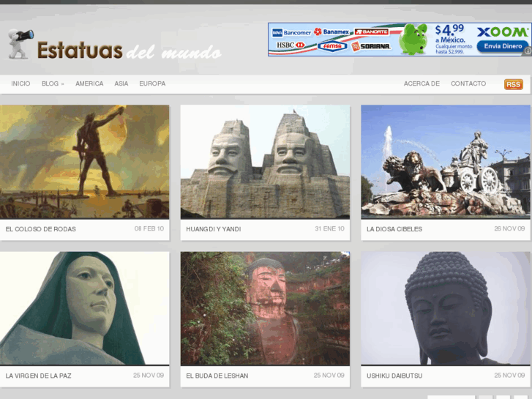Click the photographer figure logo icon
532x399 pixels.
20,44
